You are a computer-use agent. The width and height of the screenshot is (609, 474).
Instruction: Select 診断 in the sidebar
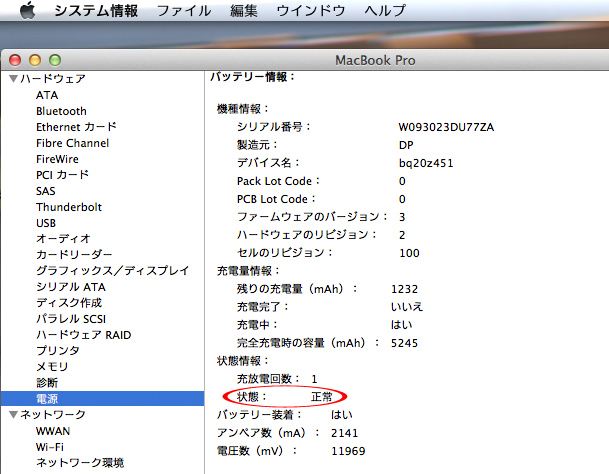click(47, 383)
